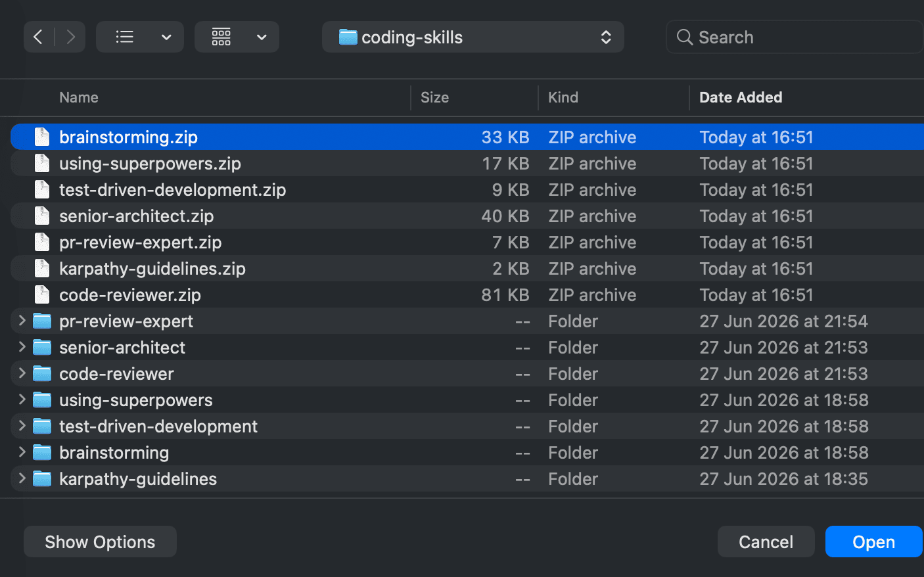Expand the using-superpowers folder
The width and height of the screenshot is (924, 577).
pos(22,399)
